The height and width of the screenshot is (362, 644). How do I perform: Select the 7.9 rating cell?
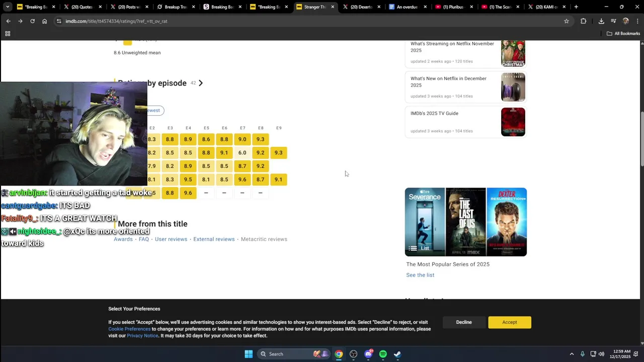pos(152,166)
